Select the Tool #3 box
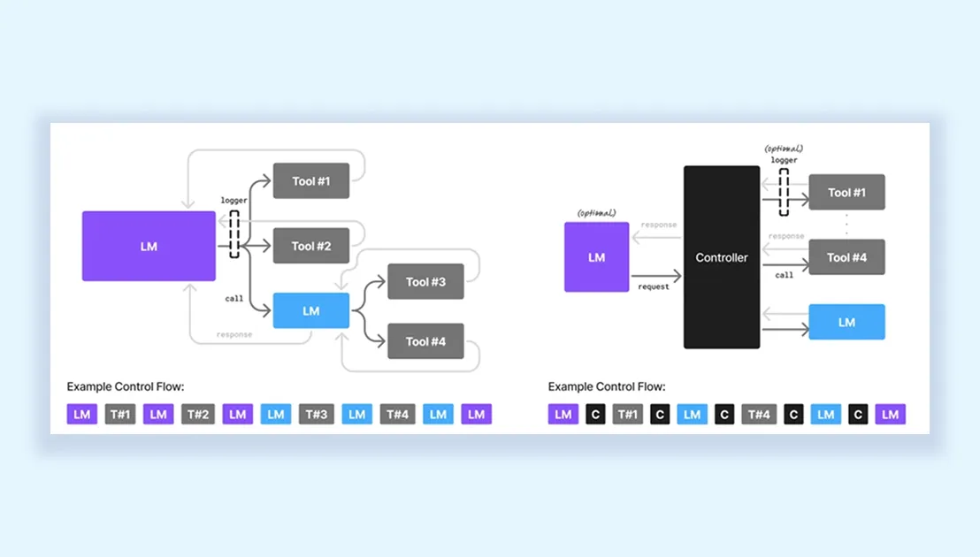Screen dimensions: 980x557 click(x=425, y=282)
